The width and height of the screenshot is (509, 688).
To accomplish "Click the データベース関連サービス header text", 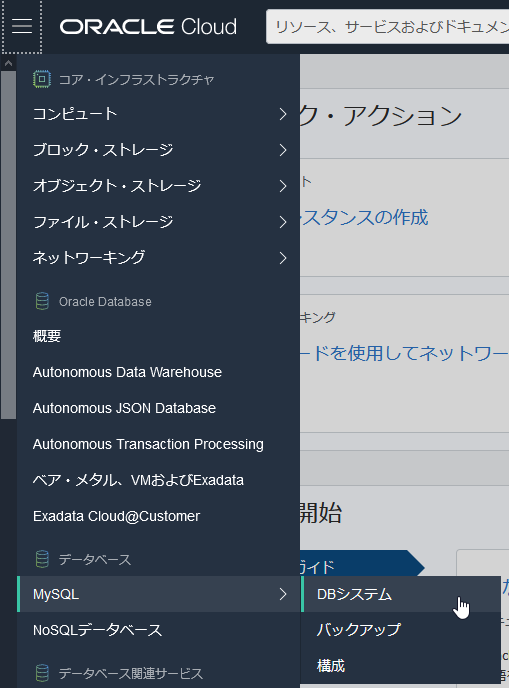I will [131, 673].
